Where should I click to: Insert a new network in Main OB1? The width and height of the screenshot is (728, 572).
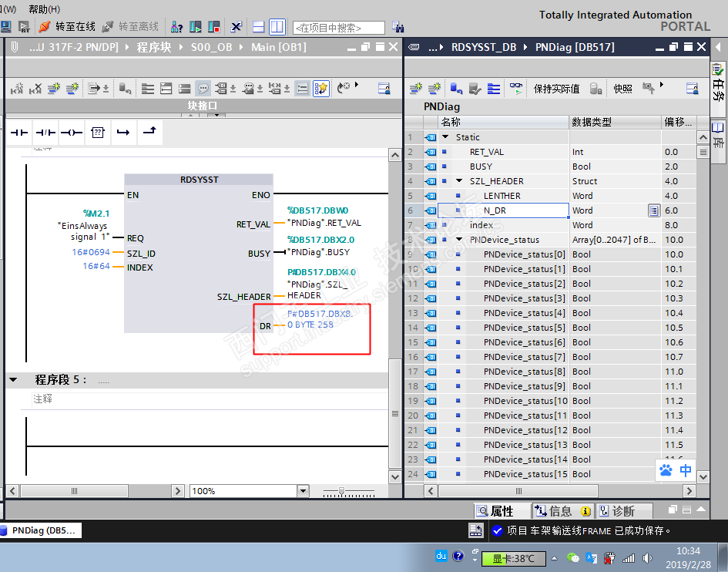[x=17, y=89]
